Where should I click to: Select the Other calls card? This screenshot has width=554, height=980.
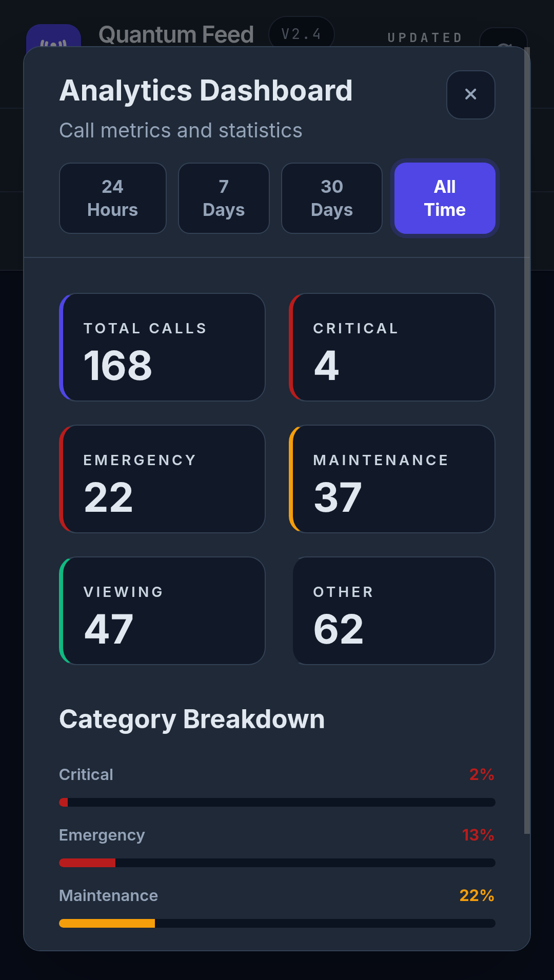(x=393, y=611)
